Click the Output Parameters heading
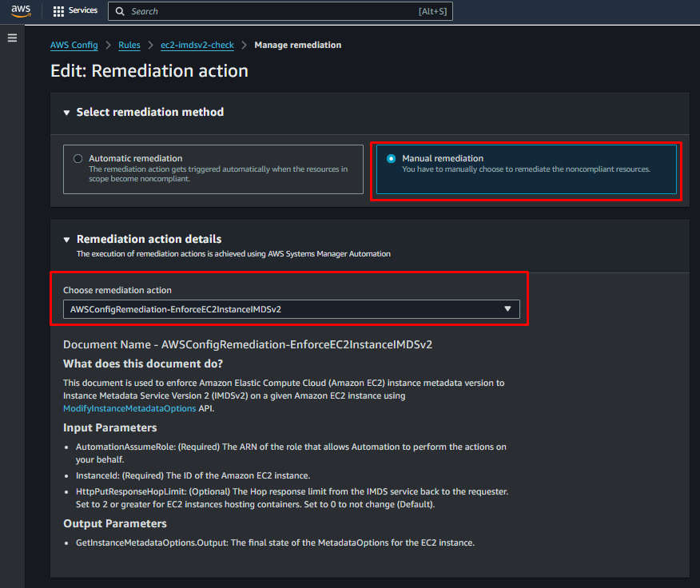Viewport: 700px width, 588px height. (115, 524)
